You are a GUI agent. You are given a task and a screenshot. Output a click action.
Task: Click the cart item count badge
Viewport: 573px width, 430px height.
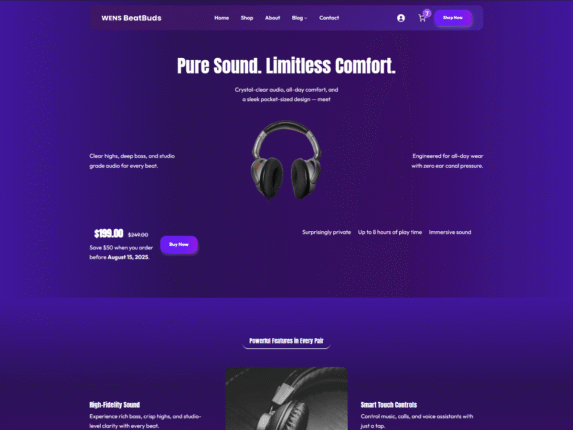(x=427, y=14)
